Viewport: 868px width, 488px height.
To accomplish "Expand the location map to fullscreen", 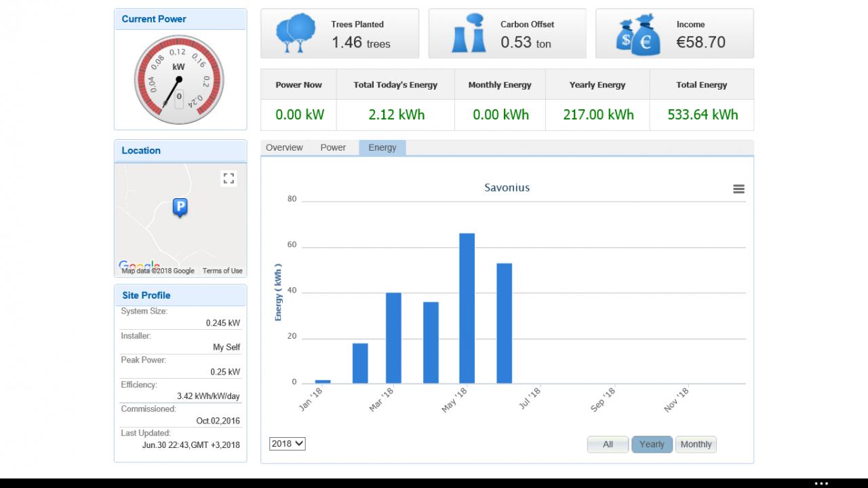I will click(229, 179).
